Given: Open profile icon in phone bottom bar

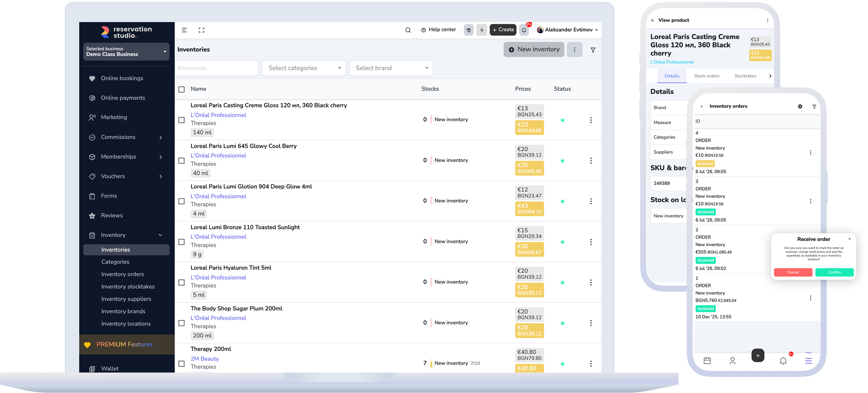Looking at the screenshot, I should pyautogui.click(x=733, y=361).
